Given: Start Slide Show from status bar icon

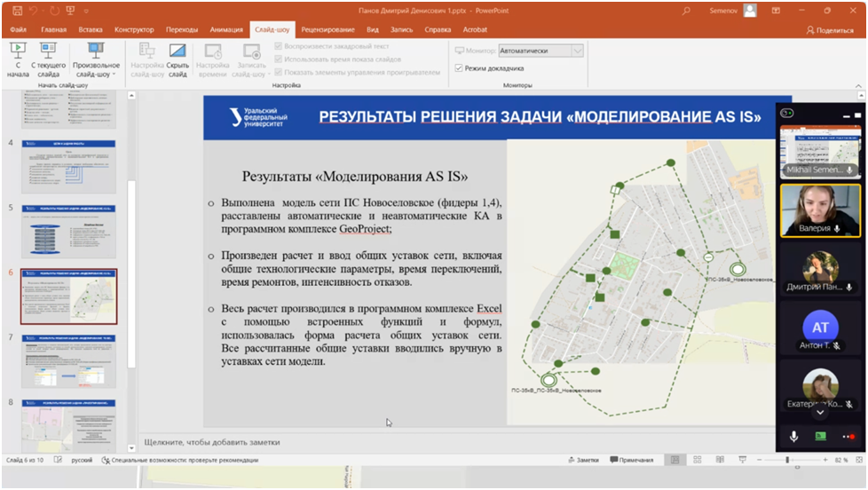Looking at the screenshot, I should pyautogui.click(x=742, y=460).
